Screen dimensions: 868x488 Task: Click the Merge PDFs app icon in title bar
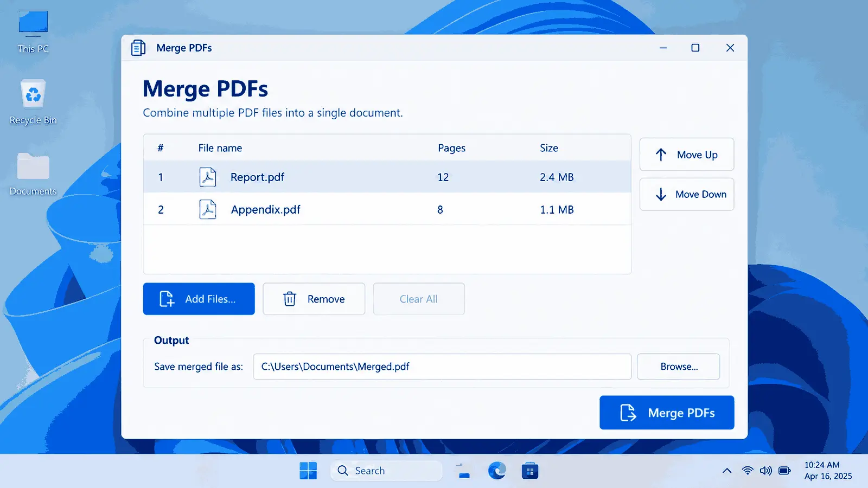[138, 48]
